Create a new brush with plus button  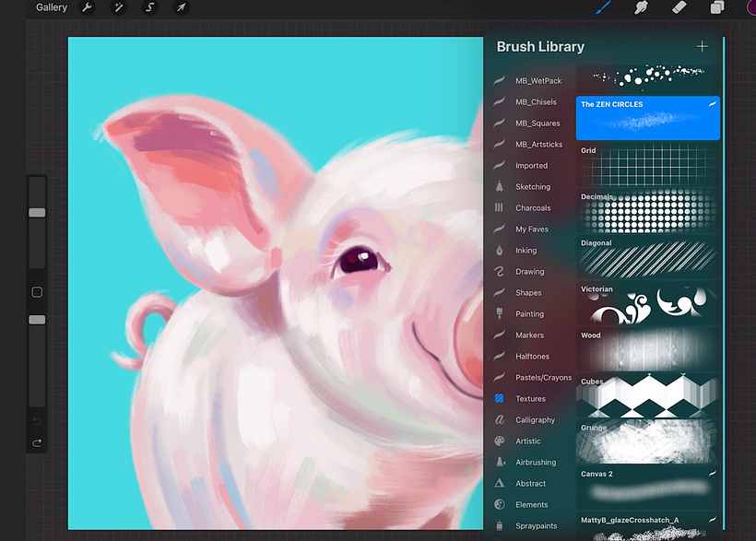point(703,45)
